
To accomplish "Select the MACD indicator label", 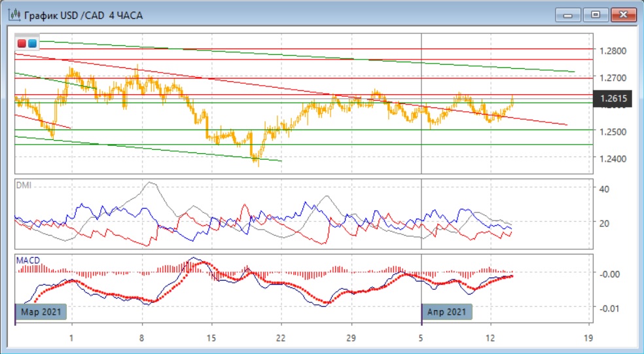I will (27, 260).
